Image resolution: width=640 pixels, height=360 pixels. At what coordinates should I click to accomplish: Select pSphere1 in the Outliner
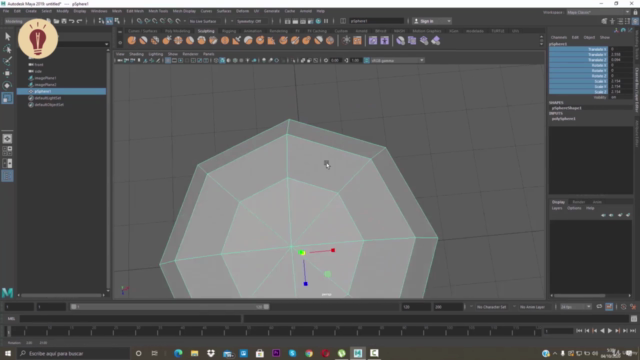(x=62, y=91)
